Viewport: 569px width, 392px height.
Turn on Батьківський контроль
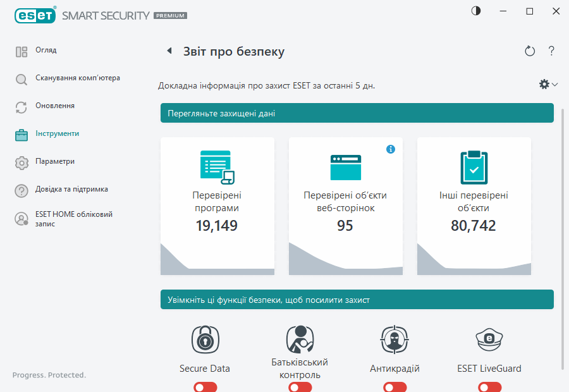tap(300, 386)
